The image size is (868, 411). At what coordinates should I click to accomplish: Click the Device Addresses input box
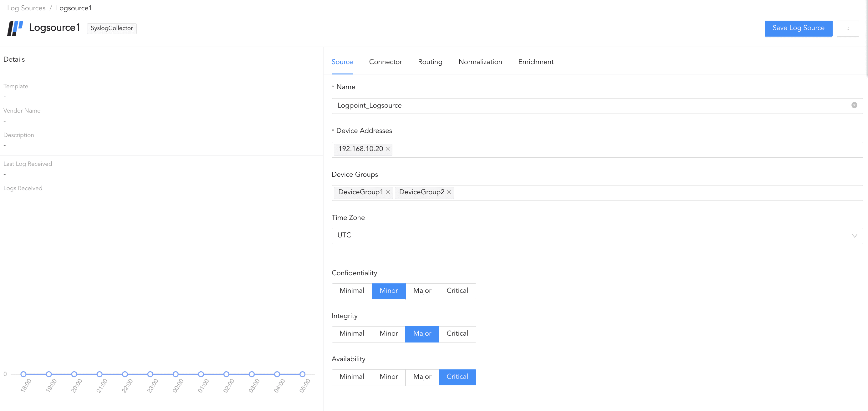pyautogui.click(x=606, y=150)
